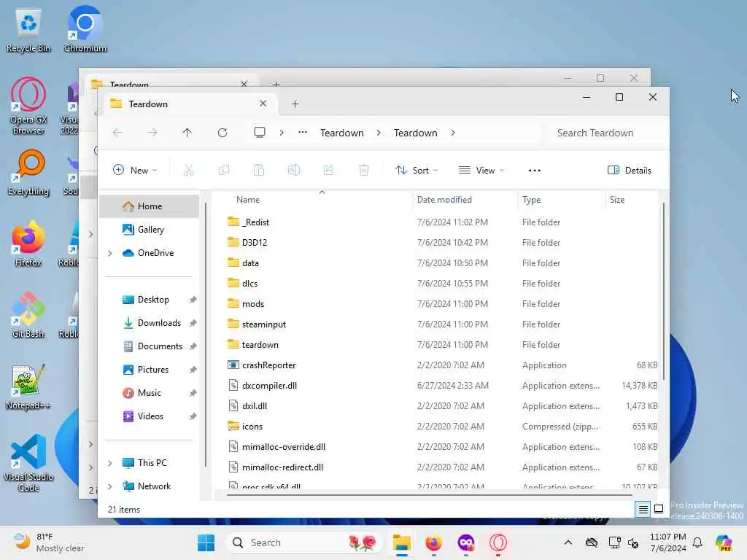Click the Copy icon in toolbar
The width and height of the screenshot is (747, 560).
[x=224, y=170]
